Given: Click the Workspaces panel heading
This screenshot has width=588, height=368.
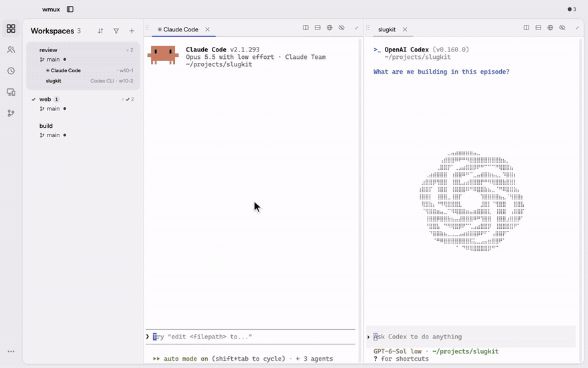Looking at the screenshot, I should coord(52,31).
